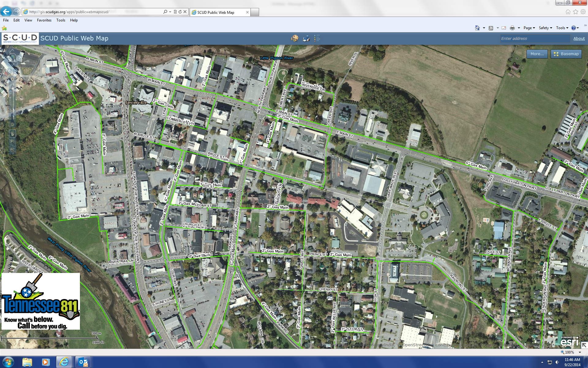Open the Safety dropdown menu
Image resolution: width=588 pixels, height=368 pixels.
[x=545, y=28]
